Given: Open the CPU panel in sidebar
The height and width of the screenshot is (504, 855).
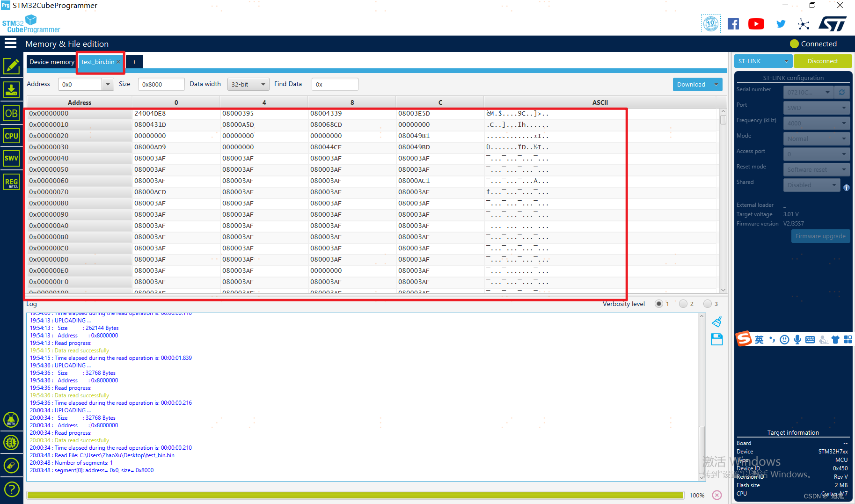Looking at the screenshot, I should pos(12,136).
